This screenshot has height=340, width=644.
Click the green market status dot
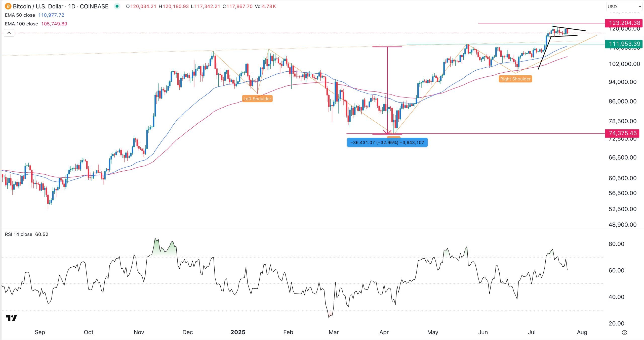pos(117,6)
